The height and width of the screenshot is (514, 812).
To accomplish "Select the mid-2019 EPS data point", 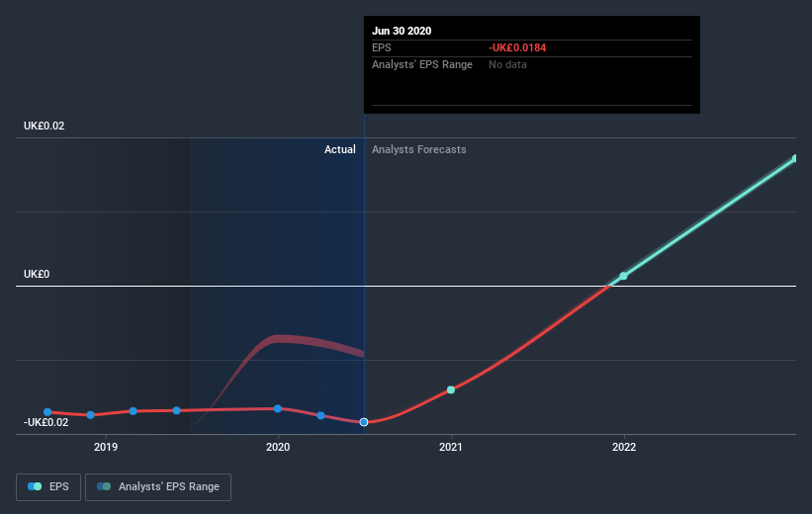I will pos(177,410).
